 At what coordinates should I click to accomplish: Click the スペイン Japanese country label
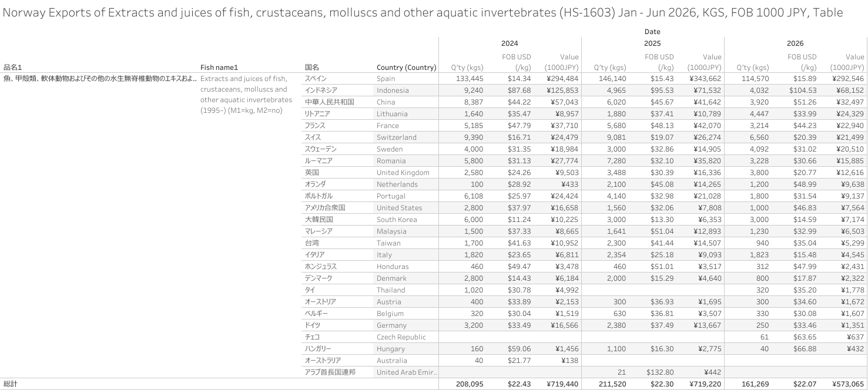(x=316, y=79)
